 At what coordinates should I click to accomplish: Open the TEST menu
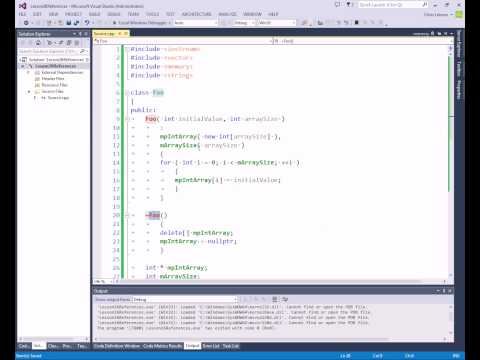tap(170, 14)
